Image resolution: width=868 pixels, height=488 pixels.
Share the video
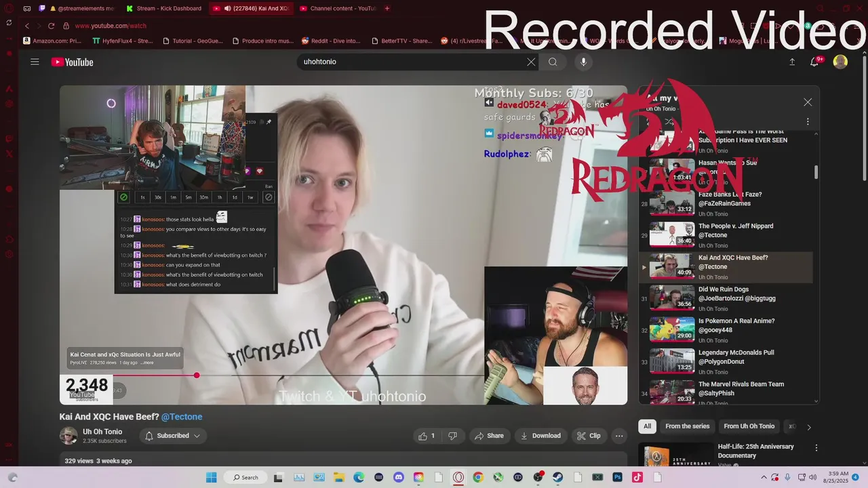click(489, 436)
